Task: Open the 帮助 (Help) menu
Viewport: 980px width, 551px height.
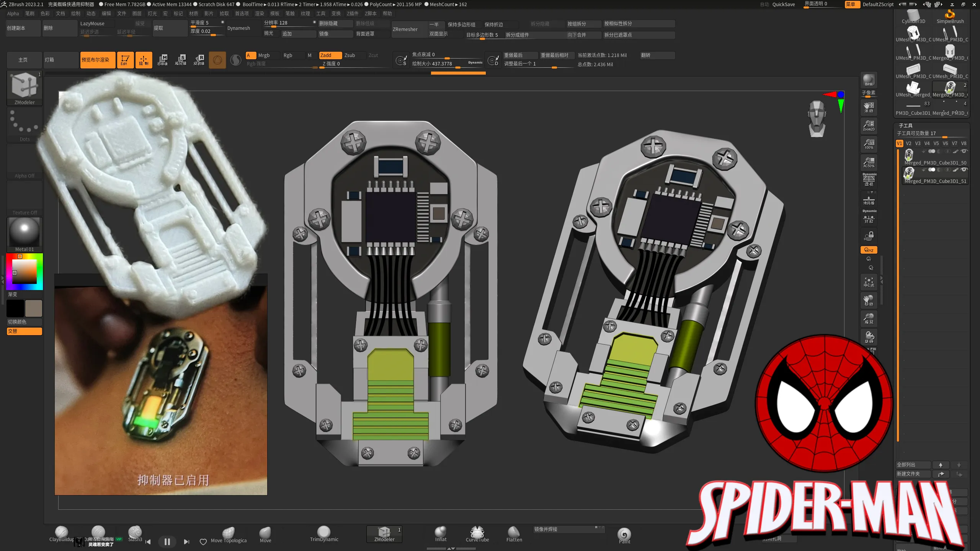Action: pos(387,14)
